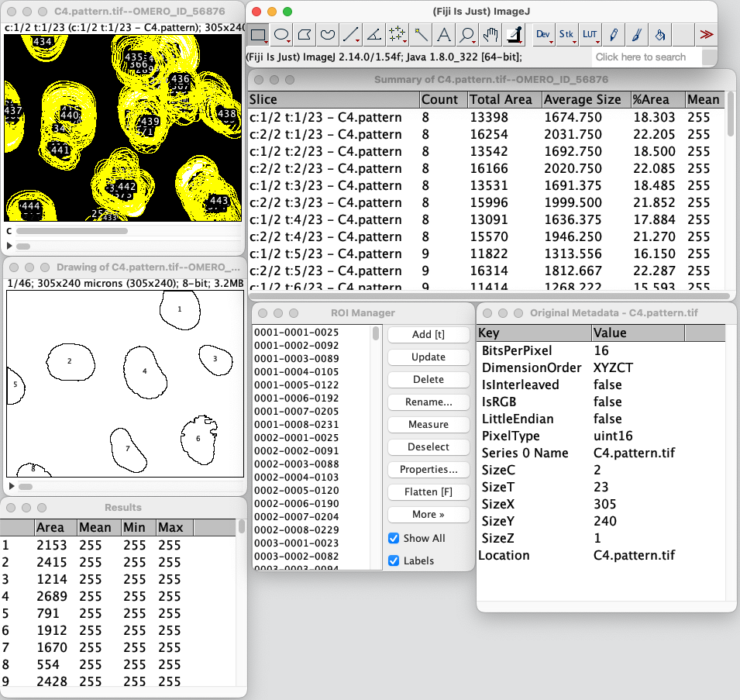
Task: Click the Average Size column header
Action: [586, 99]
